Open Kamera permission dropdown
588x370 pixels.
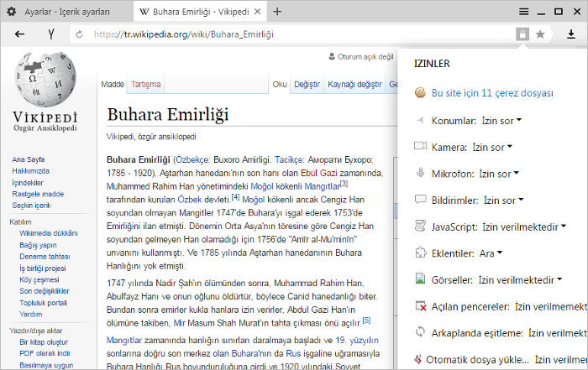492,148
